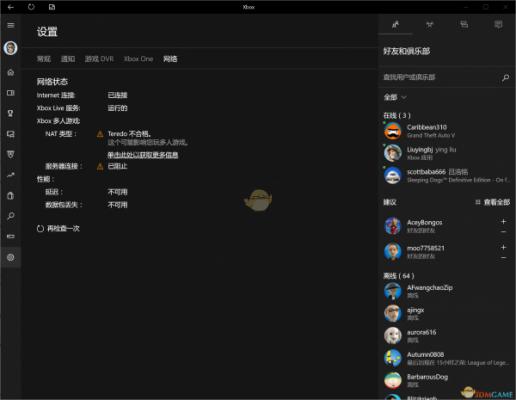Open the Home icon in sidebar
The height and width of the screenshot is (400, 516).
coord(11,72)
